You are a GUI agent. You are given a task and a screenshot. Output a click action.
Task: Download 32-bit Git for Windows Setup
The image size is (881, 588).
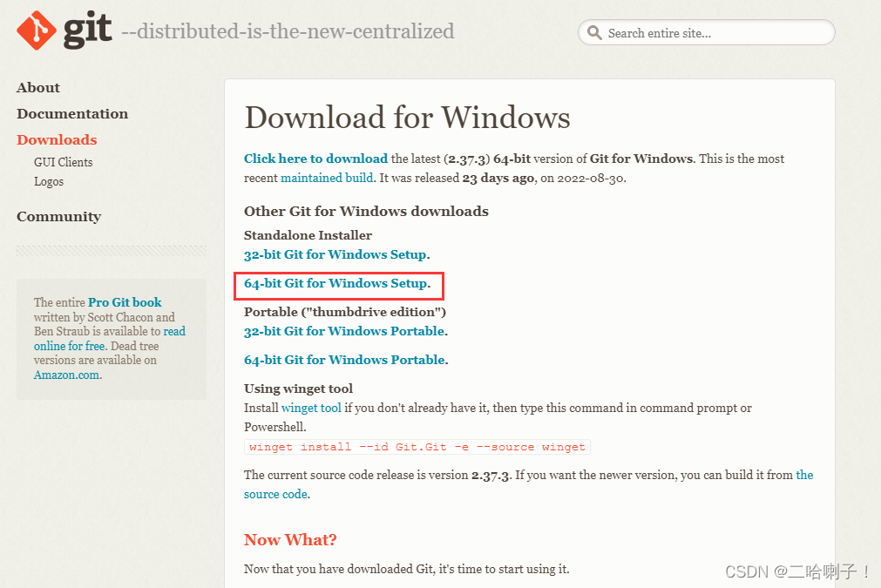(335, 254)
